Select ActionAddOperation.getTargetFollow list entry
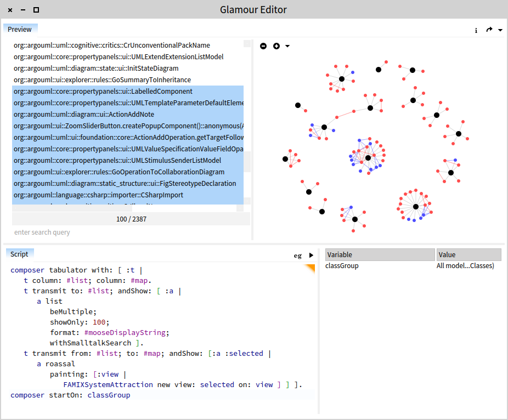This screenshot has width=508, height=420. pos(128,137)
